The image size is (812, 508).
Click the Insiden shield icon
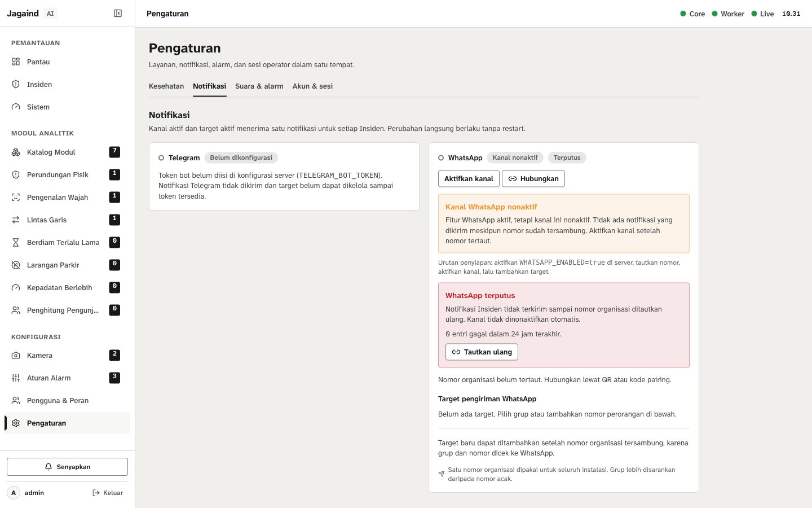(16, 84)
